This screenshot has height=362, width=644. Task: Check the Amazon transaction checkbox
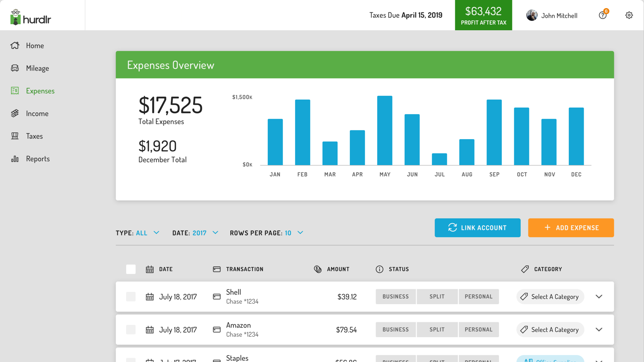click(x=131, y=329)
